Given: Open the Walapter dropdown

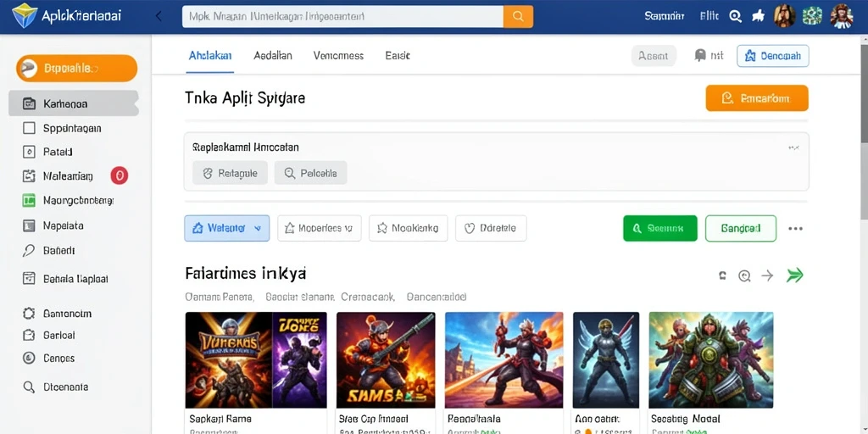Looking at the screenshot, I should point(227,228).
